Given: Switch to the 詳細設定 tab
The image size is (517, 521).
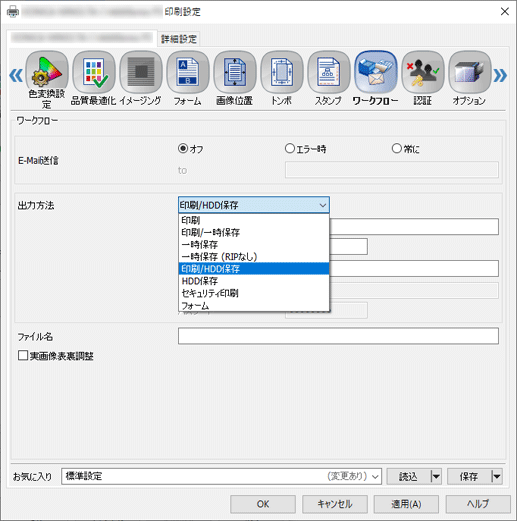Looking at the screenshot, I should click(179, 39).
